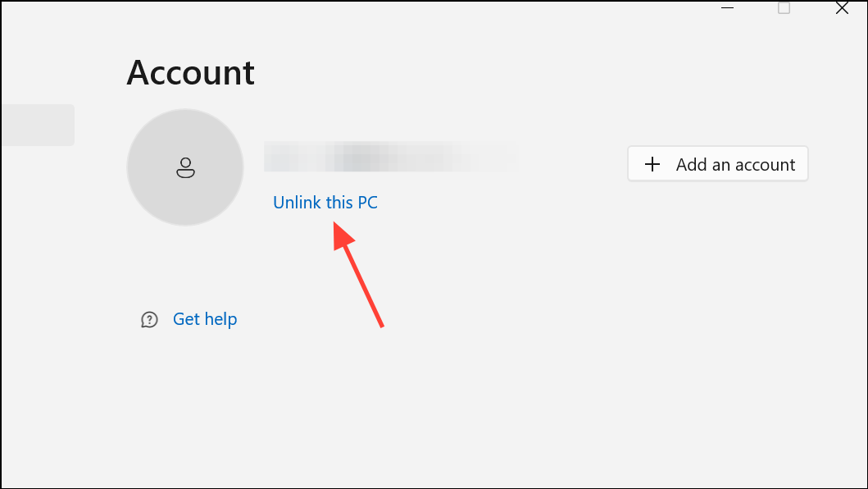The image size is (868, 489).
Task: Add an account using the button
Action: point(717,163)
